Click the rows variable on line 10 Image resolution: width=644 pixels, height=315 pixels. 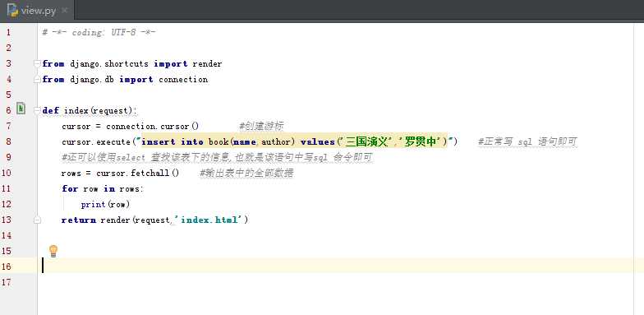click(71, 174)
